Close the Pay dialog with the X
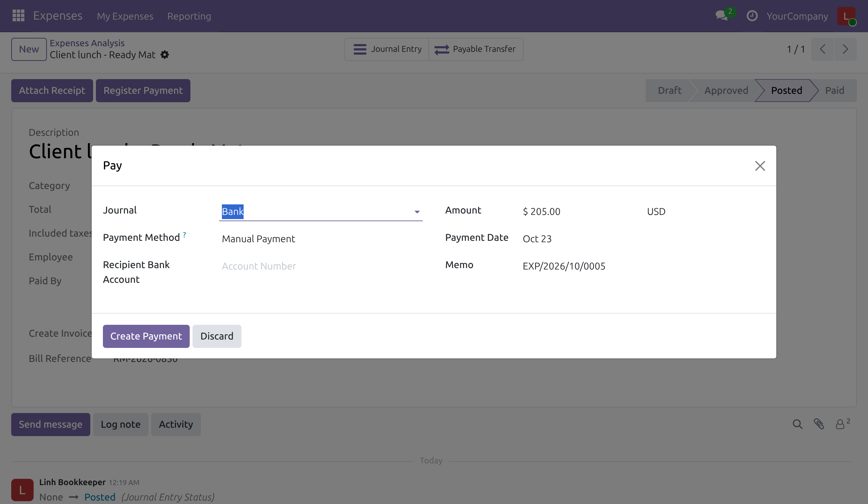 tap(760, 166)
